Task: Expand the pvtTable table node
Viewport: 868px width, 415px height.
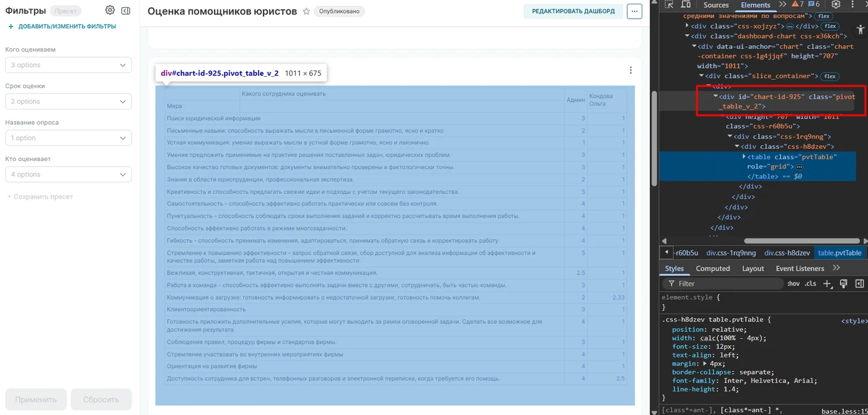Action: tap(744, 157)
